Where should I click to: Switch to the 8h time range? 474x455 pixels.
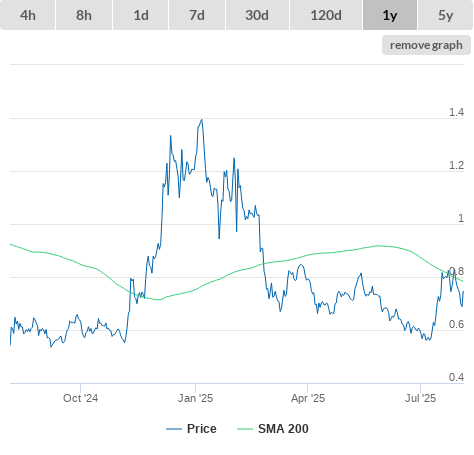(x=84, y=15)
